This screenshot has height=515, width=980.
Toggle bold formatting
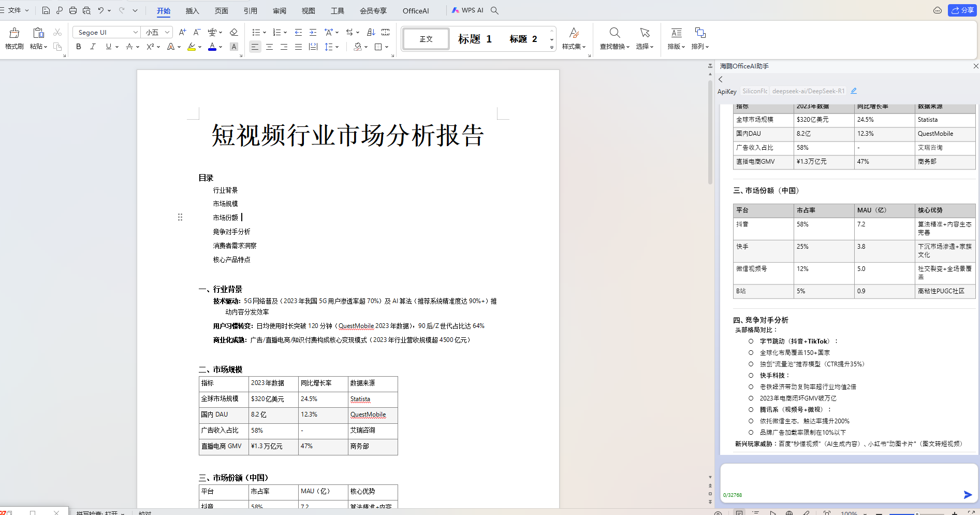pyautogui.click(x=79, y=47)
